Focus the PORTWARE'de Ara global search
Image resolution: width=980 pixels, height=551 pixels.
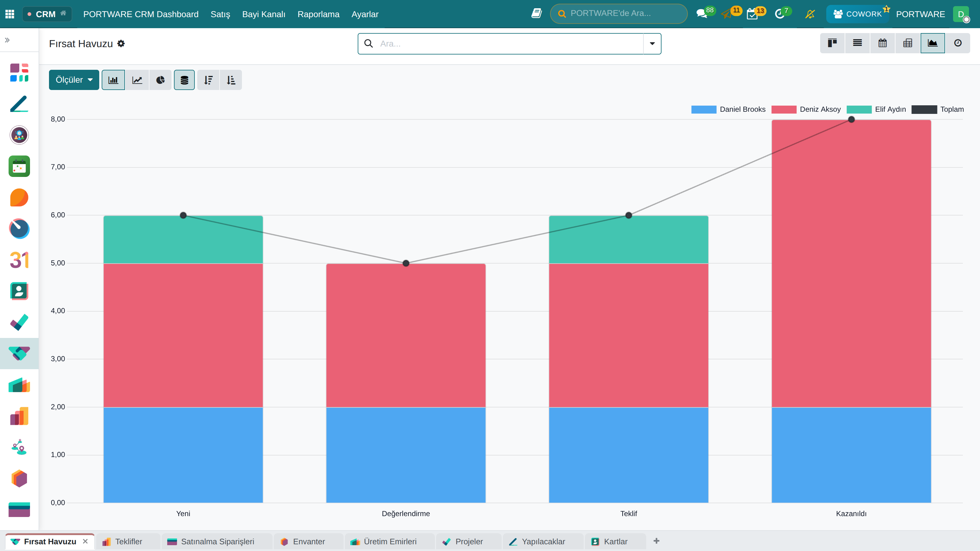619,14
